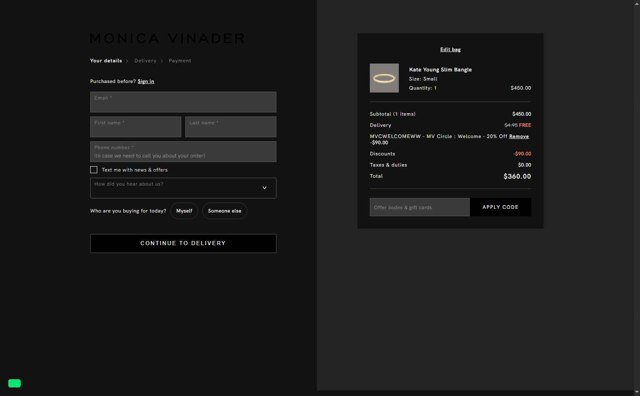Focus the Last name field

coord(231,127)
